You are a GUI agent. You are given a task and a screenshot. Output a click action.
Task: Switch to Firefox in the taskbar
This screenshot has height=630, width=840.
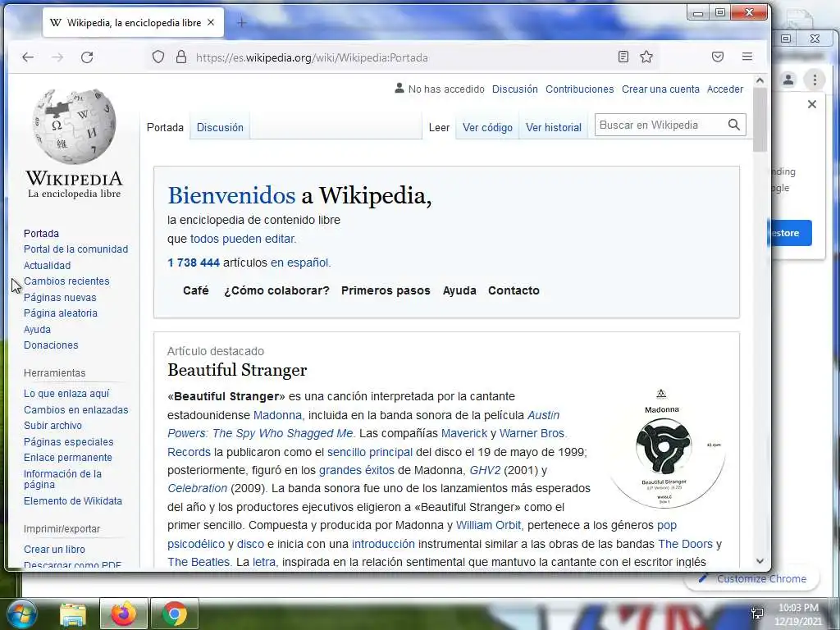coord(124,614)
